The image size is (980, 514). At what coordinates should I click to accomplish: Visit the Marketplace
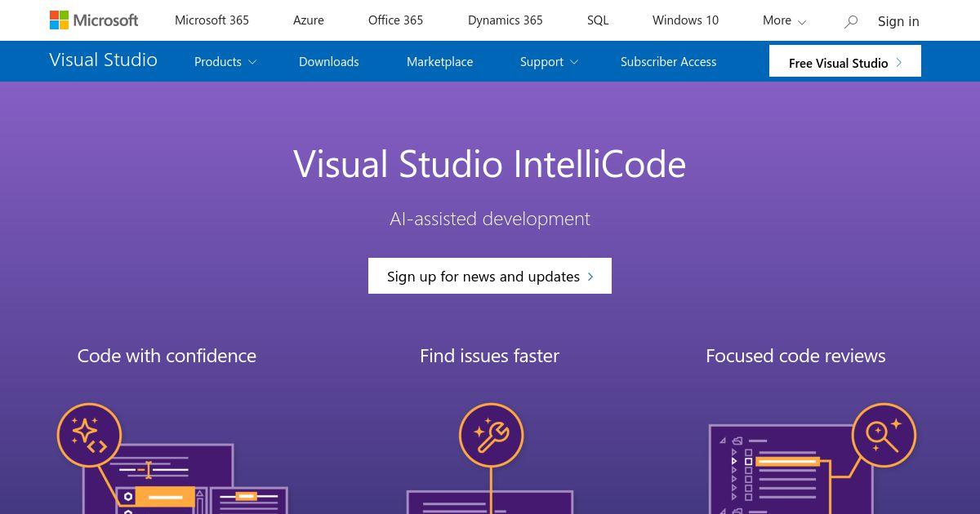439,61
